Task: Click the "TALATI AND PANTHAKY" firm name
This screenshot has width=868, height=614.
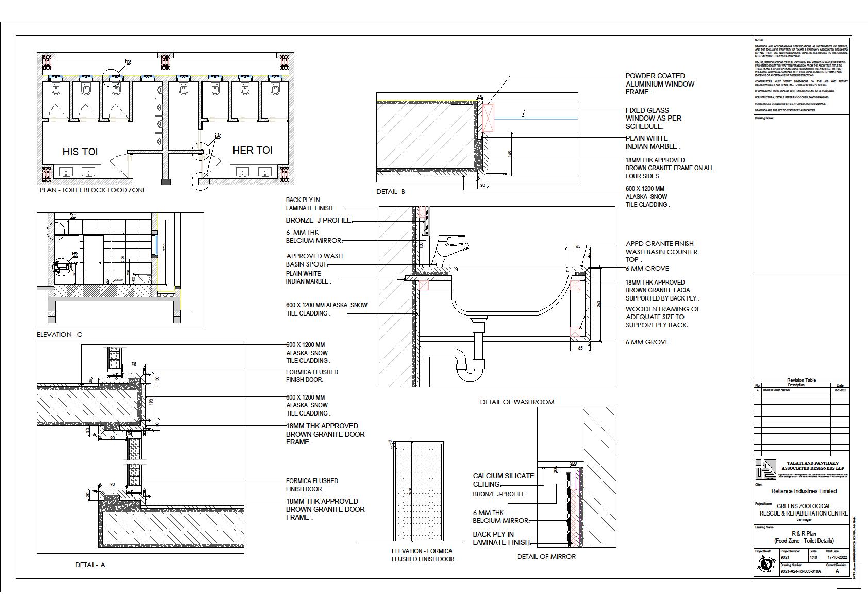Action: pos(813,463)
